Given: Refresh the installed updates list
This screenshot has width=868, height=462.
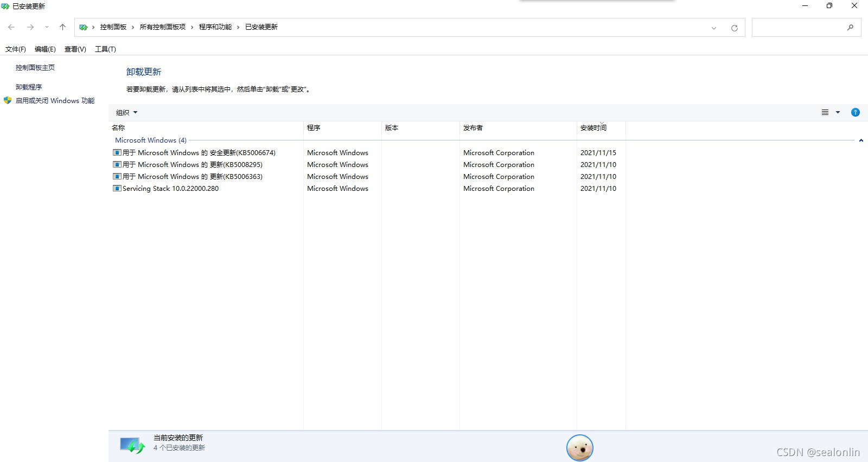Looking at the screenshot, I should [734, 28].
